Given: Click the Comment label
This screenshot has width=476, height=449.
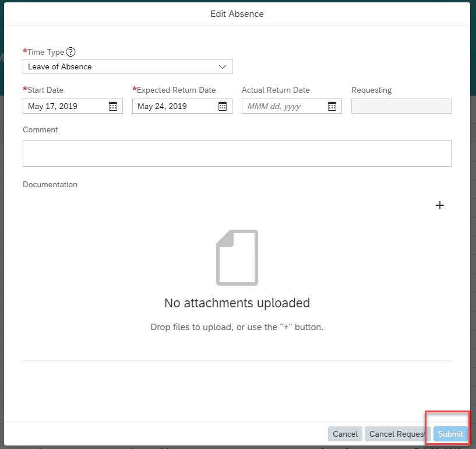Looking at the screenshot, I should tap(40, 129).
